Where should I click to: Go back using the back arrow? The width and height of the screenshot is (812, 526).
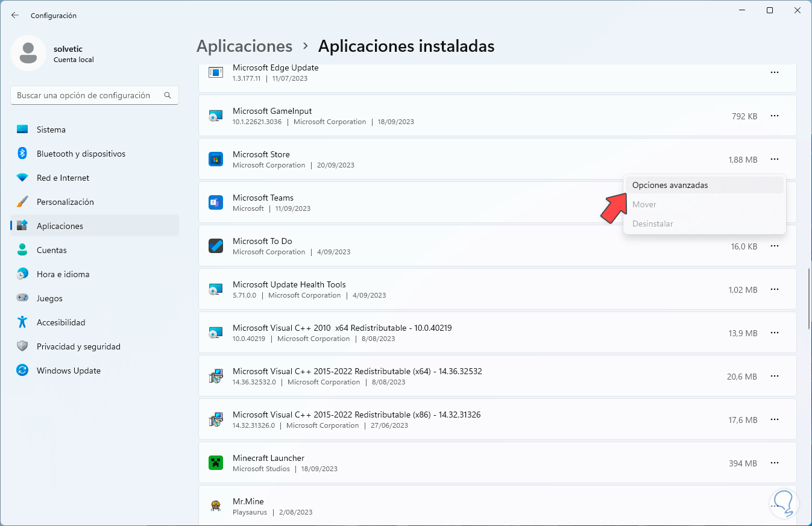(x=15, y=15)
